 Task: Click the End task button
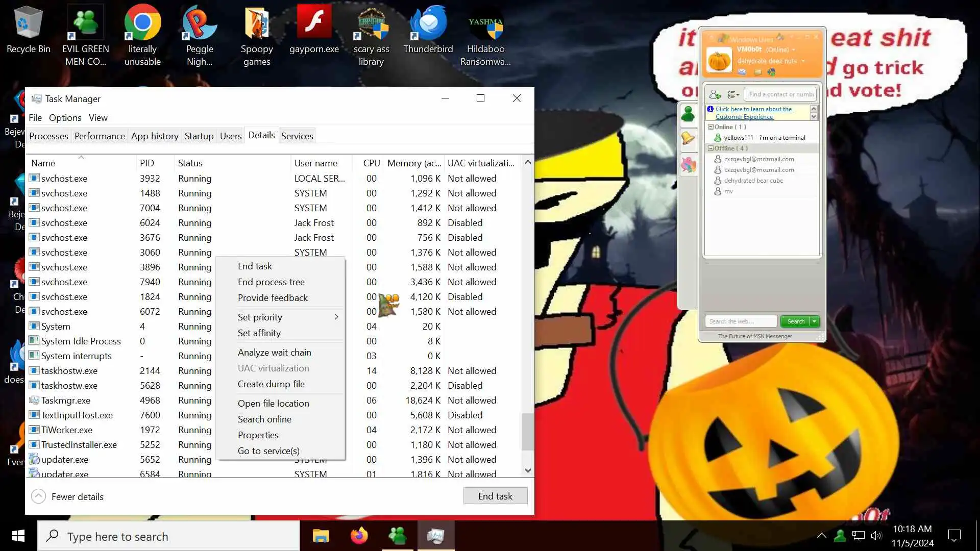(495, 496)
